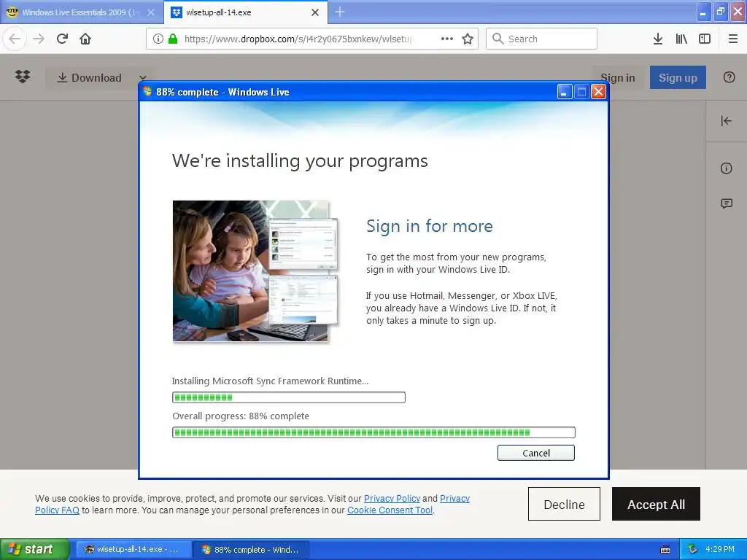This screenshot has height=560, width=747.
Task: Open the Privacy Policy FAQ link
Action: [x=57, y=510]
